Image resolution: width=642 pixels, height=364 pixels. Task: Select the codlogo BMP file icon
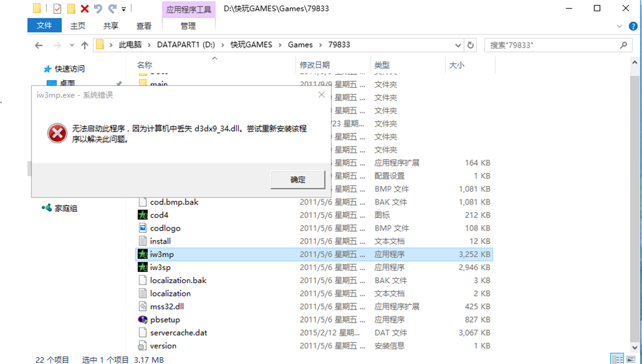[142, 228]
